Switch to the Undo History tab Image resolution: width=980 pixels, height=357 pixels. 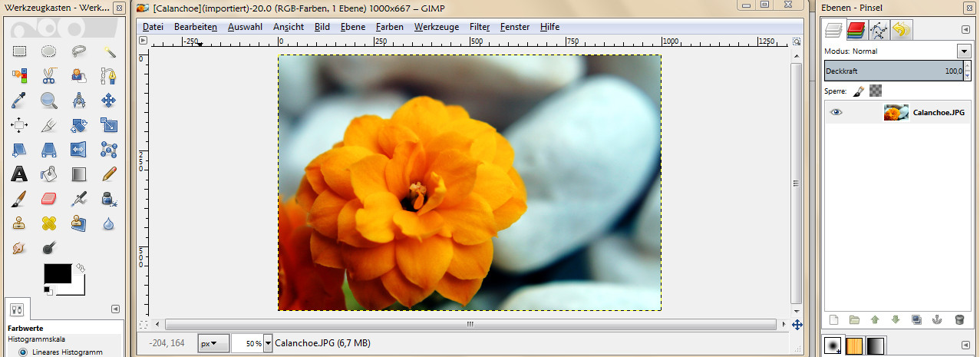tap(901, 31)
